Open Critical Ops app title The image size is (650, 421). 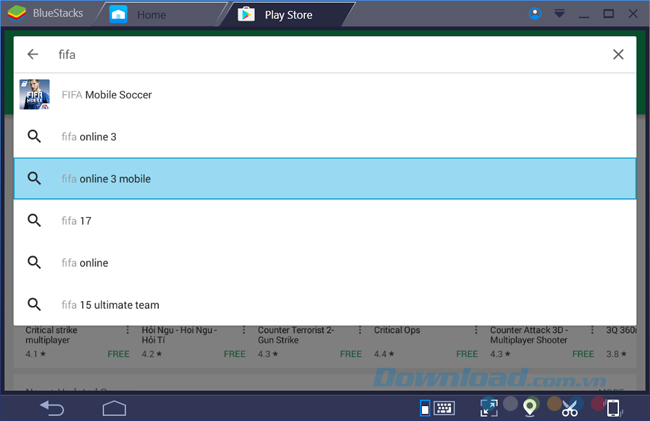[x=397, y=330]
